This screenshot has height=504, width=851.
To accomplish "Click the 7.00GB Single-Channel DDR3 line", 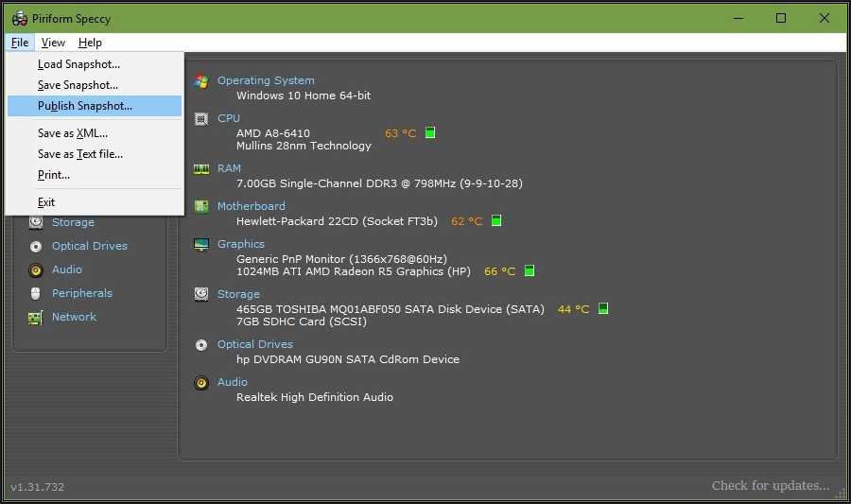I will [379, 183].
